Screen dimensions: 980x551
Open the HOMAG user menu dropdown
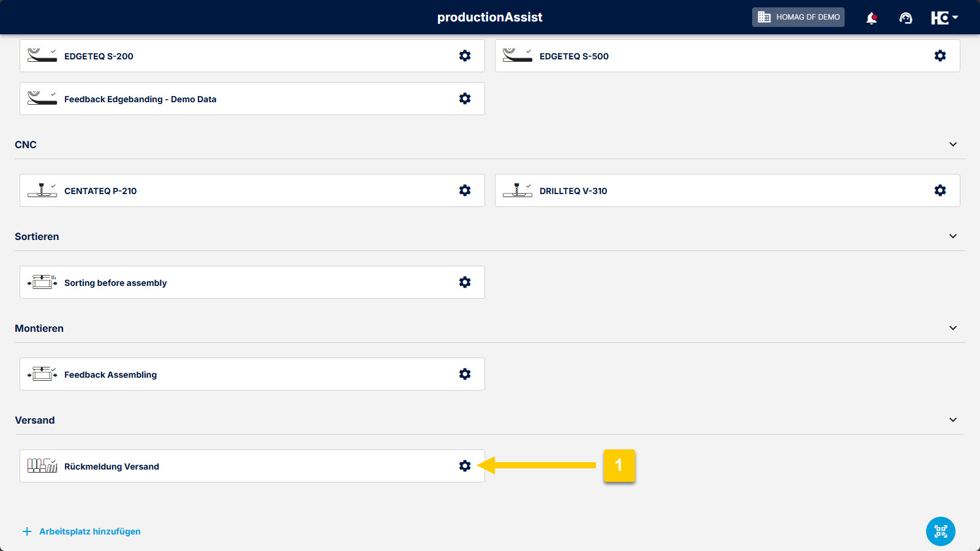coord(944,18)
